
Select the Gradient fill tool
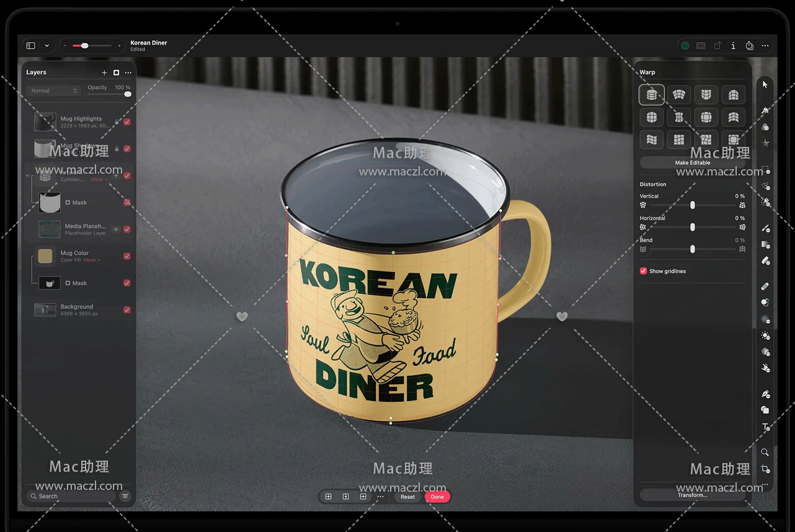765,244
